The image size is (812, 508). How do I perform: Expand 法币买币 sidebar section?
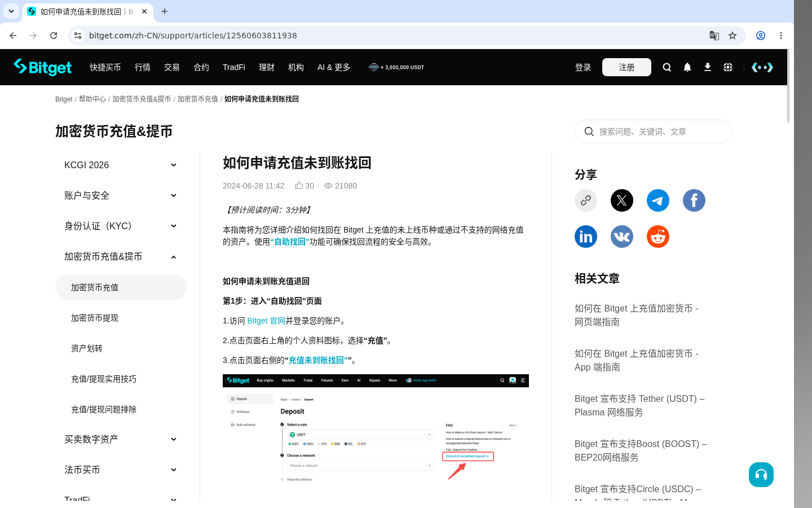(121, 470)
